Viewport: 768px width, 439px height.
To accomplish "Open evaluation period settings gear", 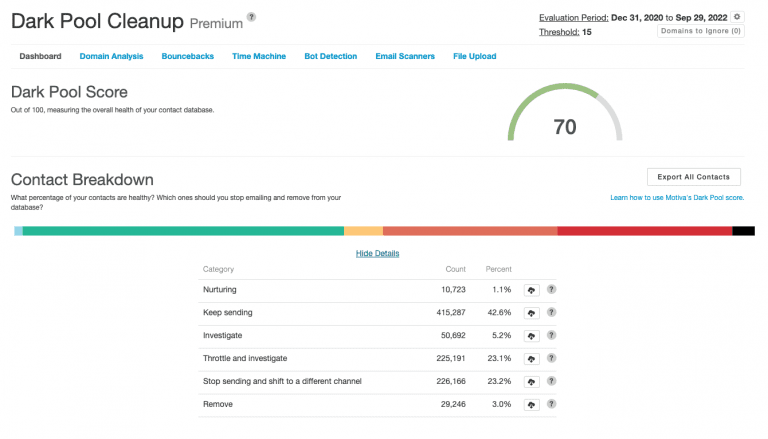I will pos(737,17).
